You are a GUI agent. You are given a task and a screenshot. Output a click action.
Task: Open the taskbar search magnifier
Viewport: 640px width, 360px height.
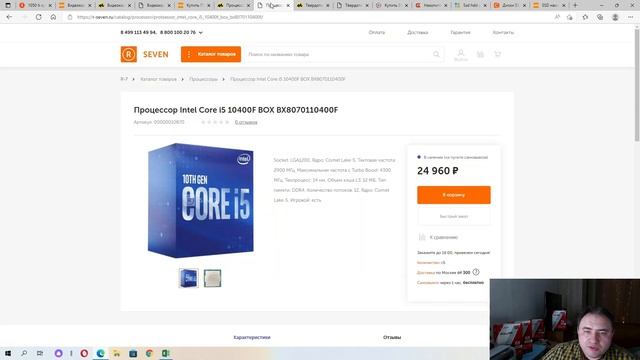pyautogui.click(x=24, y=353)
